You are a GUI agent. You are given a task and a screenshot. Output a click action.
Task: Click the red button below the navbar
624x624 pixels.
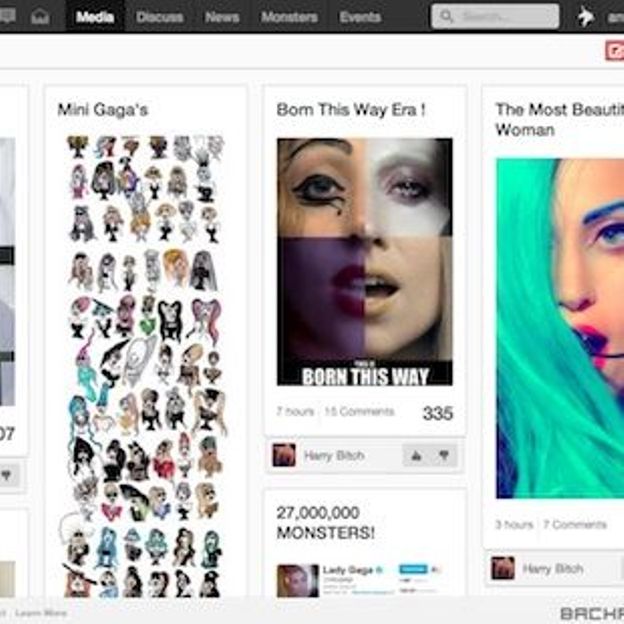point(614,51)
